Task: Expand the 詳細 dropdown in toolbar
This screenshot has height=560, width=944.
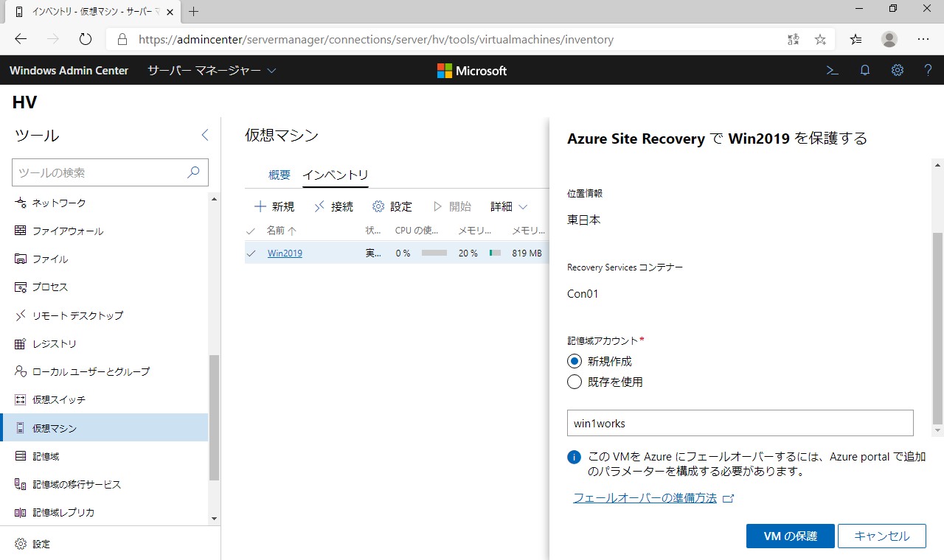Action: point(509,207)
